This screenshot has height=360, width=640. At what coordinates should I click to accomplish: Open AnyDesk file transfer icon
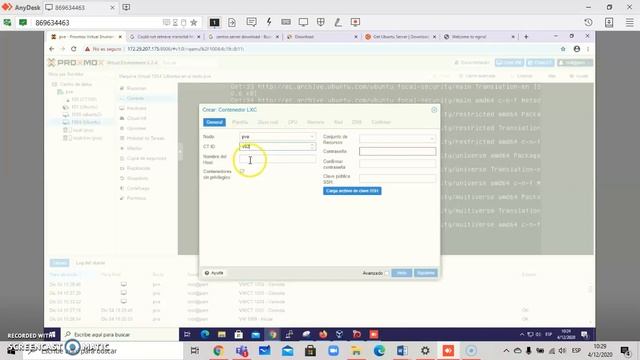(232, 22)
